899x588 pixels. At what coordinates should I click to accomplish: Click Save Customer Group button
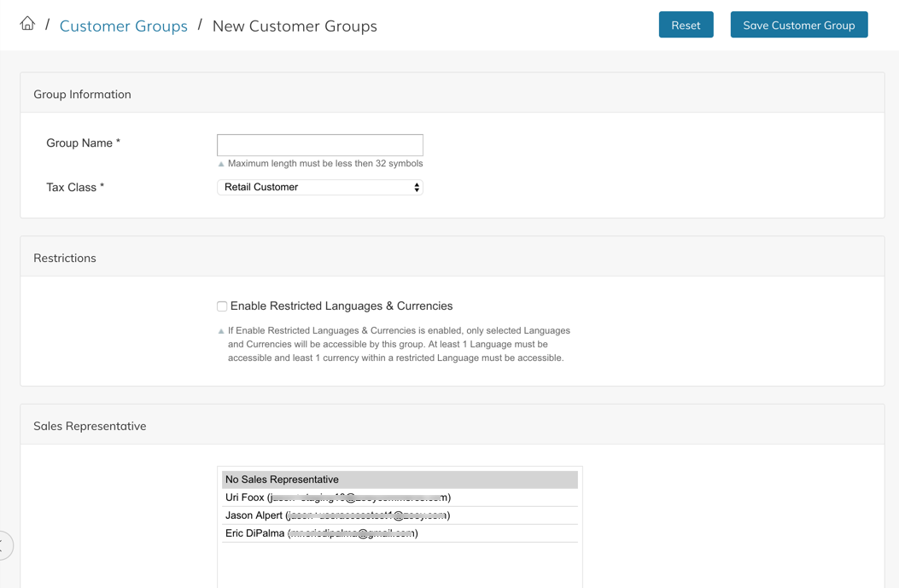pos(798,25)
